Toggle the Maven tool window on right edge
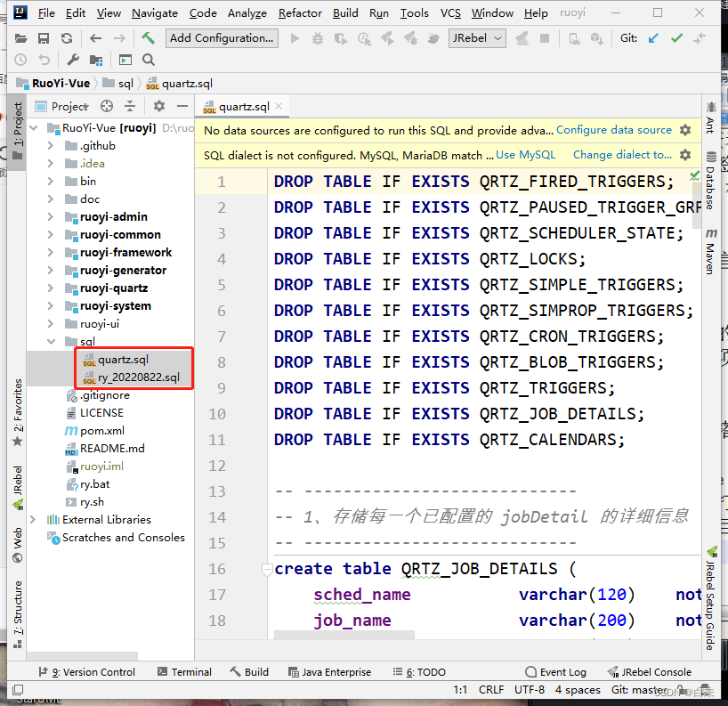Image resolution: width=728 pixels, height=706 pixels. tap(710, 257)
